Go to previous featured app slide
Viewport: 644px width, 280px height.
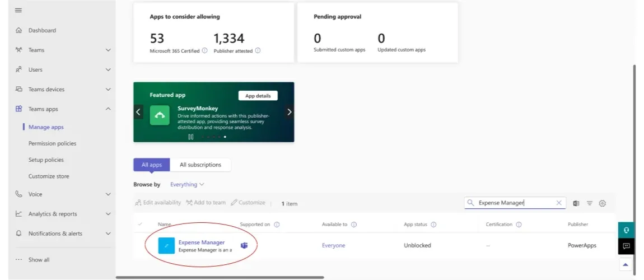pos(138,111)
